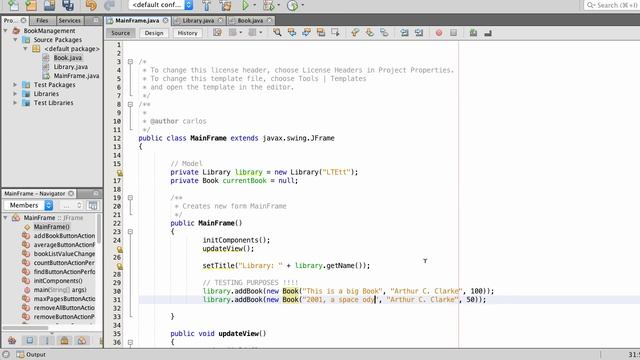Click the Profile Project icon

292,5
